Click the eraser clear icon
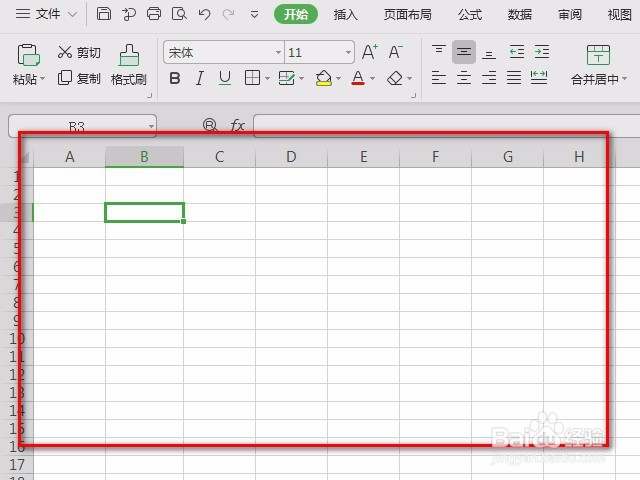640x480 pixels. tap(395, 78)
